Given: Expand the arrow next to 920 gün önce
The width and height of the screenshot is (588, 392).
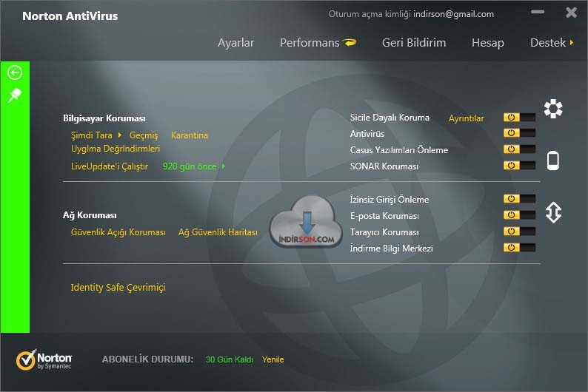Looking at the screenshot, I should point(224,166).
